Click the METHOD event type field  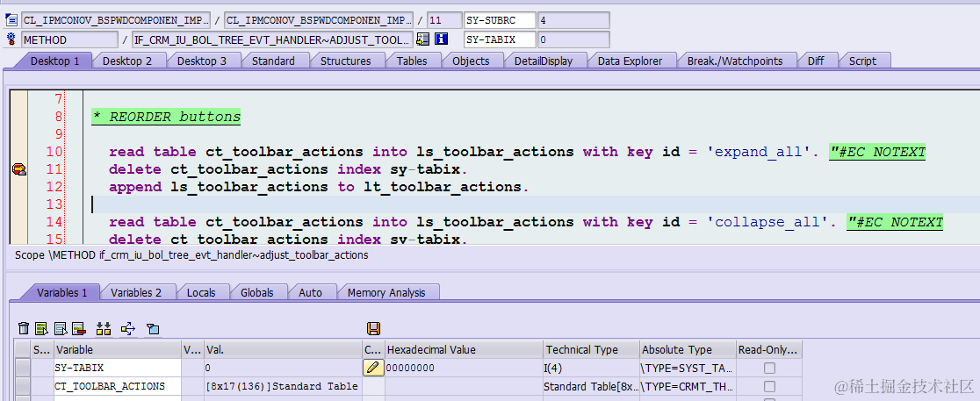(x=68, y=39)
